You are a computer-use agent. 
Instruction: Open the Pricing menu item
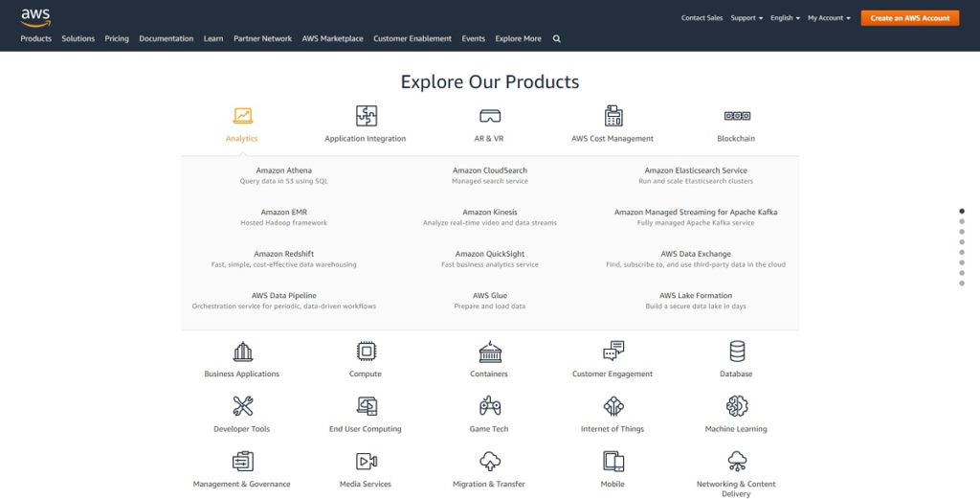click(x=117, y=39)
